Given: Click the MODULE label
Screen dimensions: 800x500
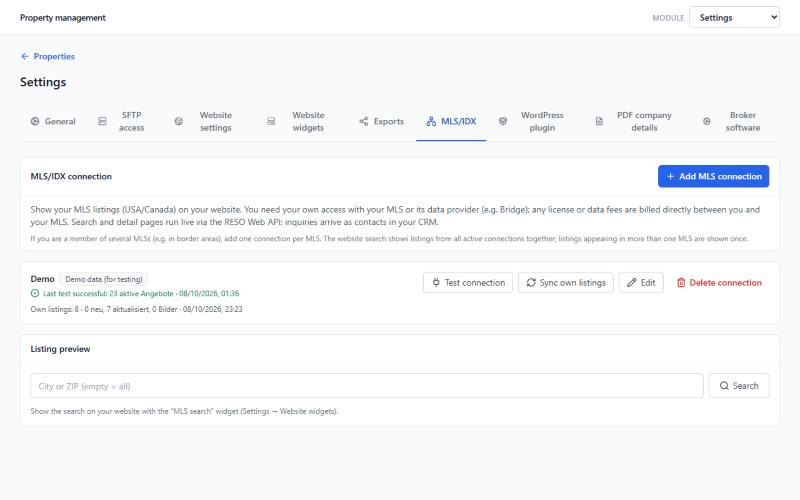Looking at the screenshot, I should (668, 18).
